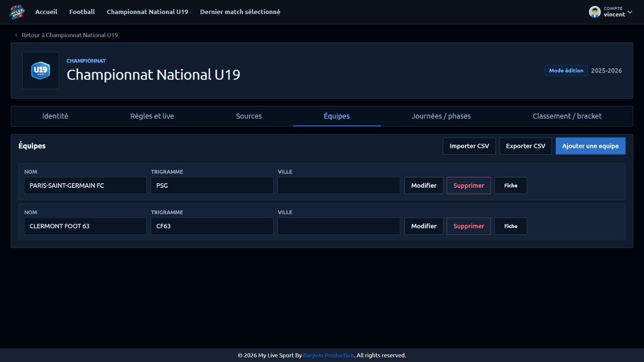Click the U19 championship logo thumbnail
This screenshot has height=362, width=644.
41,71
